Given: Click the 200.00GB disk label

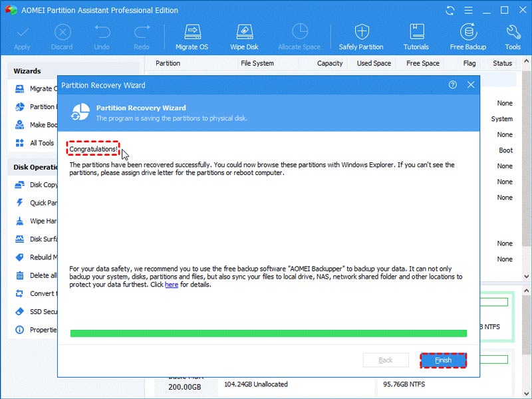Looking at the screenshot, I should pyautogui.click(x=185, y=387).
